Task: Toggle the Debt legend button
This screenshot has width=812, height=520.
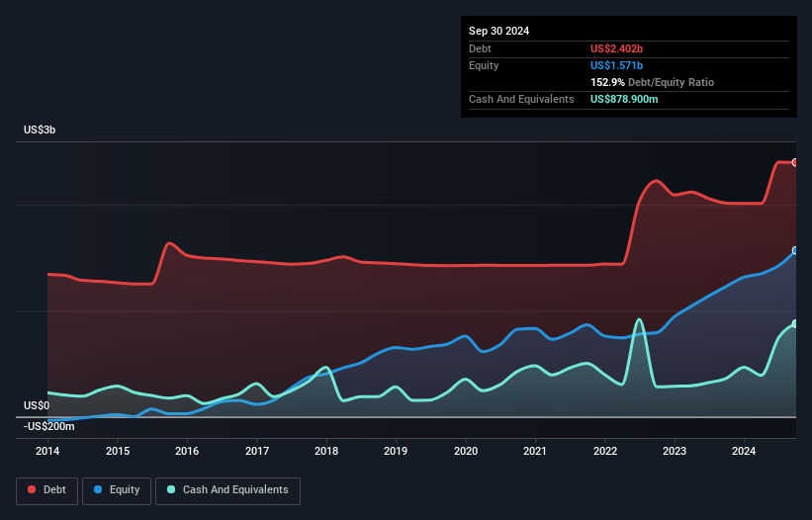Action: [x=46, y=490]
